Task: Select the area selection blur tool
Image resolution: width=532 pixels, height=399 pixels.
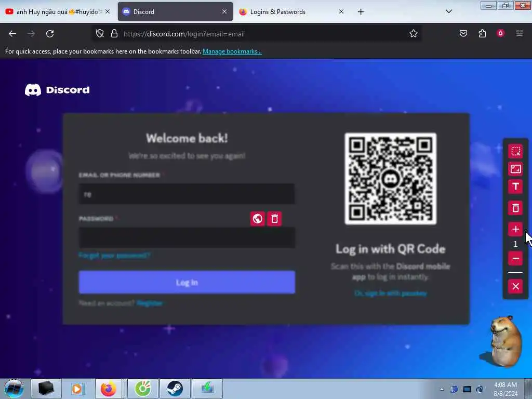Action: (x=515, y=151)
